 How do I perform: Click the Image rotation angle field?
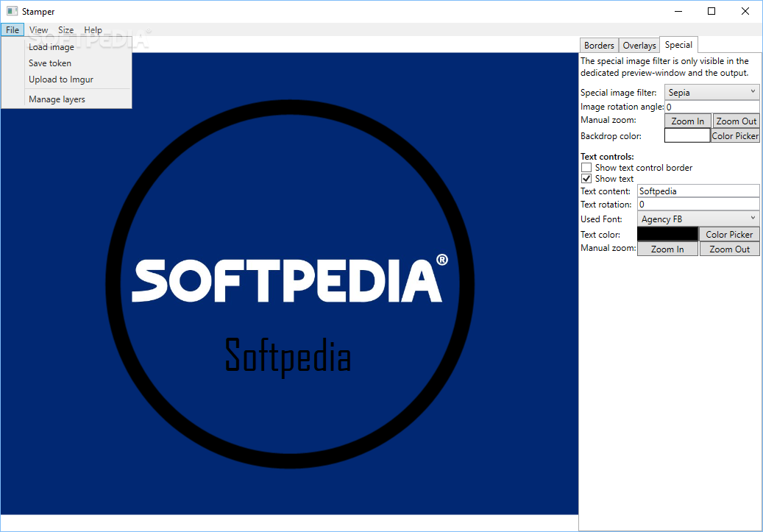pos(712,107)
